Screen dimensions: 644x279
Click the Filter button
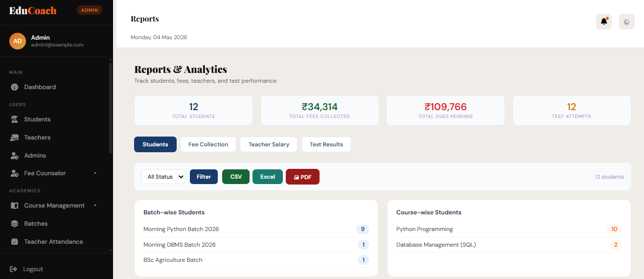204,177
